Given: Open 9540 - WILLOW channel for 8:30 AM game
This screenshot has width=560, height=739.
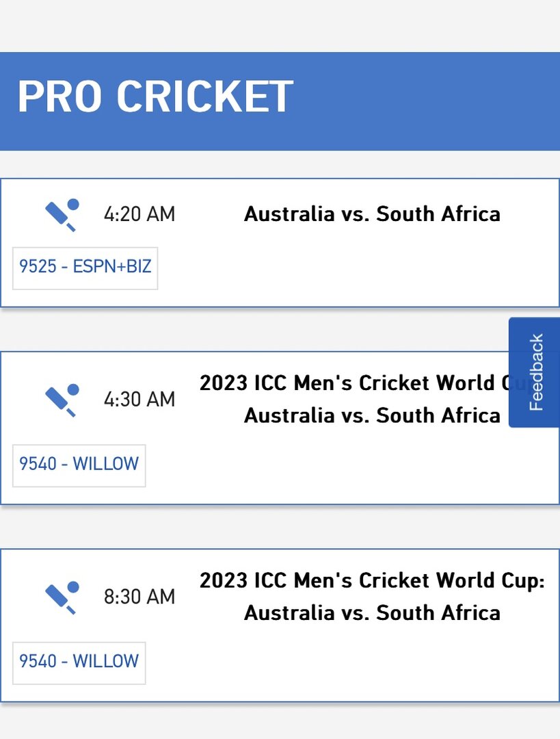Looking at the screenshot, I should tap(79, 662).
